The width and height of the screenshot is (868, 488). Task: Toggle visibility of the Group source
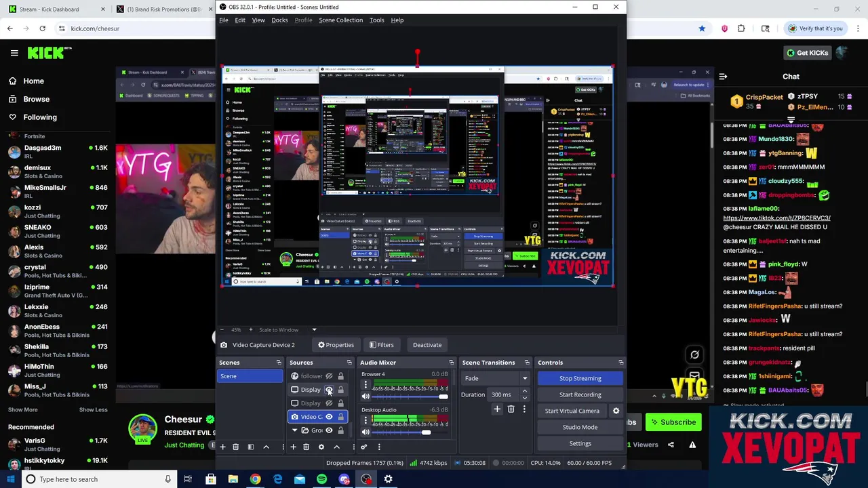coord(329,430)
